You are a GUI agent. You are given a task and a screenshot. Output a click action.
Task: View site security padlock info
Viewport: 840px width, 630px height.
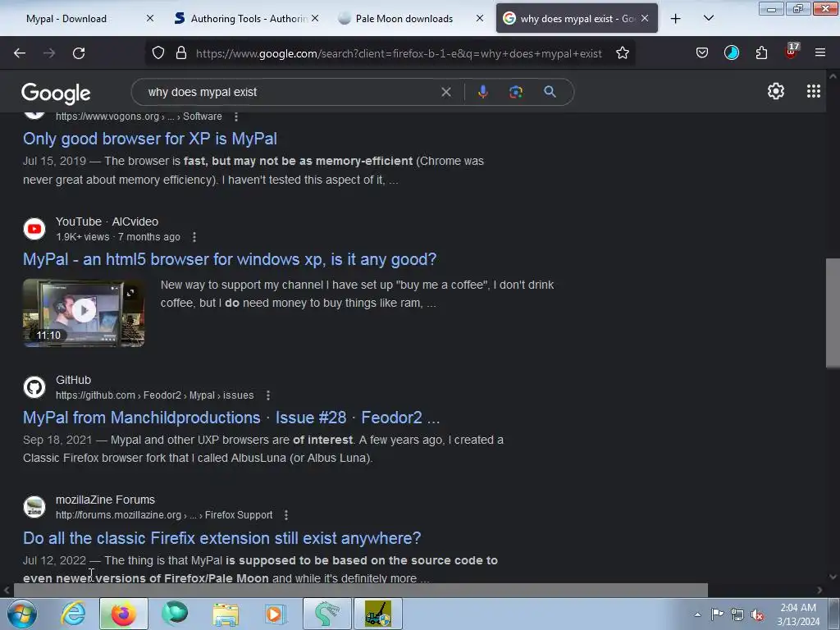point(181,53)
